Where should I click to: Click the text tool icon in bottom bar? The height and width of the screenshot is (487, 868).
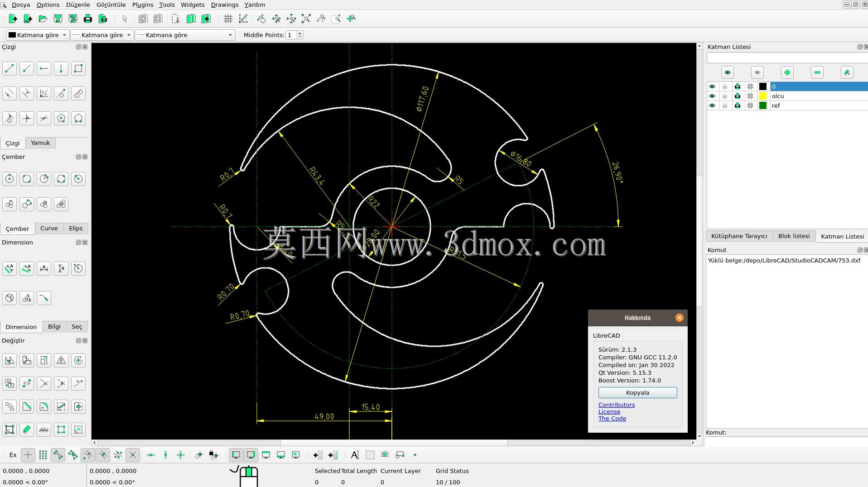(355, 455)
